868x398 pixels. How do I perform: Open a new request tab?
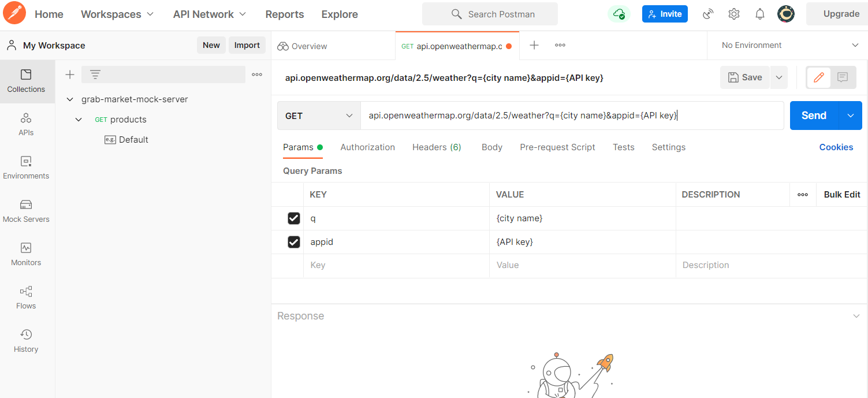534,45
